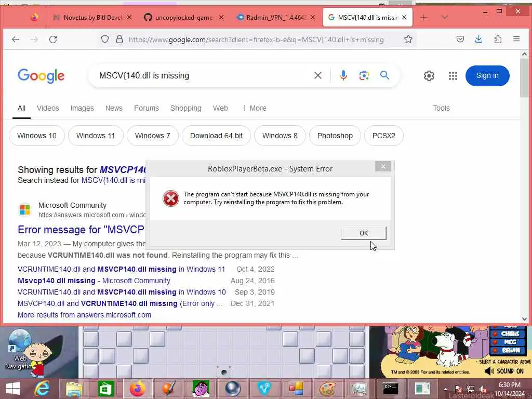Open the Paint palette taskbar icon
Screen dimensions: 532x399
pos(327,389)
